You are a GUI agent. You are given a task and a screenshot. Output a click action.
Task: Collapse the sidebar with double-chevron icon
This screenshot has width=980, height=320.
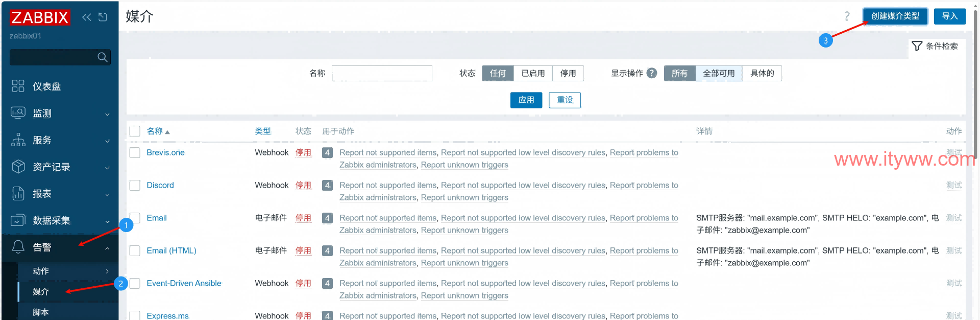[87, 17]
